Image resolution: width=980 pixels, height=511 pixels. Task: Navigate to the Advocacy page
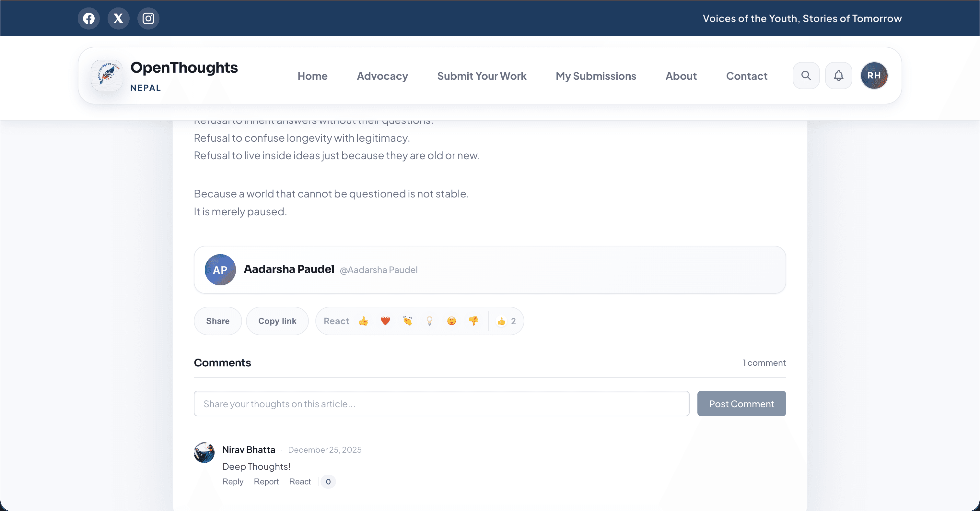tap(382, 76)
